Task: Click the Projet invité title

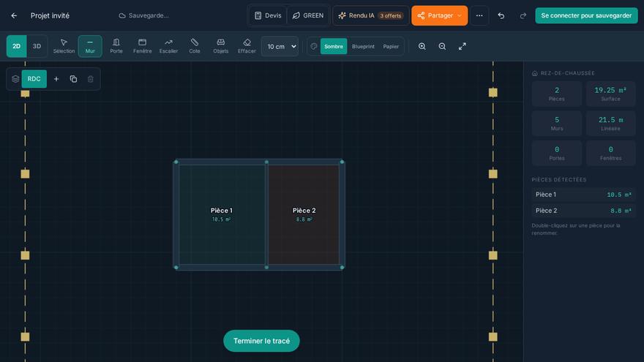Action: (x=50, y=15)
